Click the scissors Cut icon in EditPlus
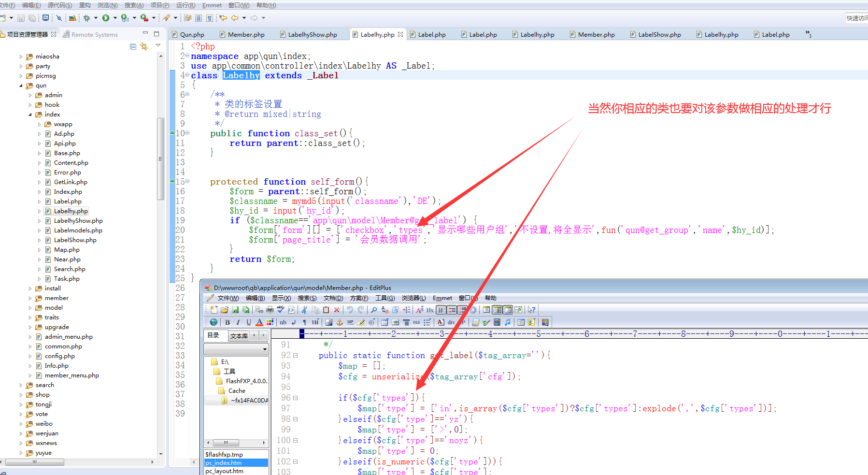868x475 pixels. pyautogui.click(x=304, y=310)
